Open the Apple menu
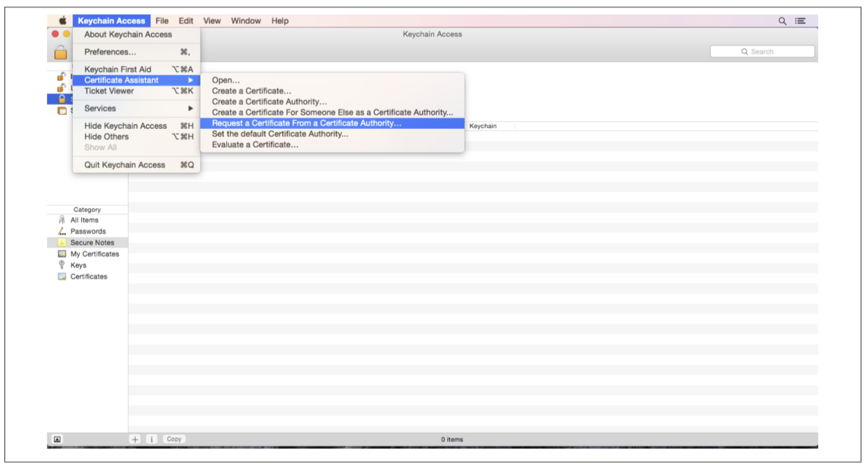The width and height of the screenshot is (868, 465). (x=62, y=21)
